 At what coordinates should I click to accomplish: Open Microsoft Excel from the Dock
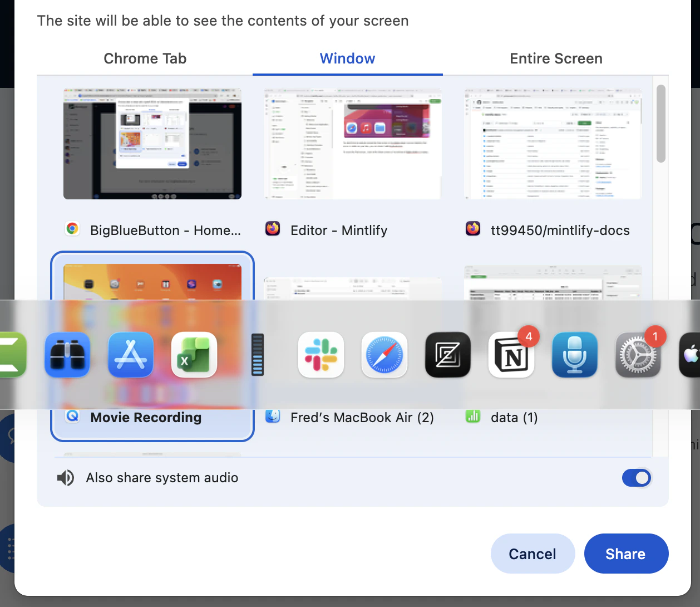[x=194, y=355]
